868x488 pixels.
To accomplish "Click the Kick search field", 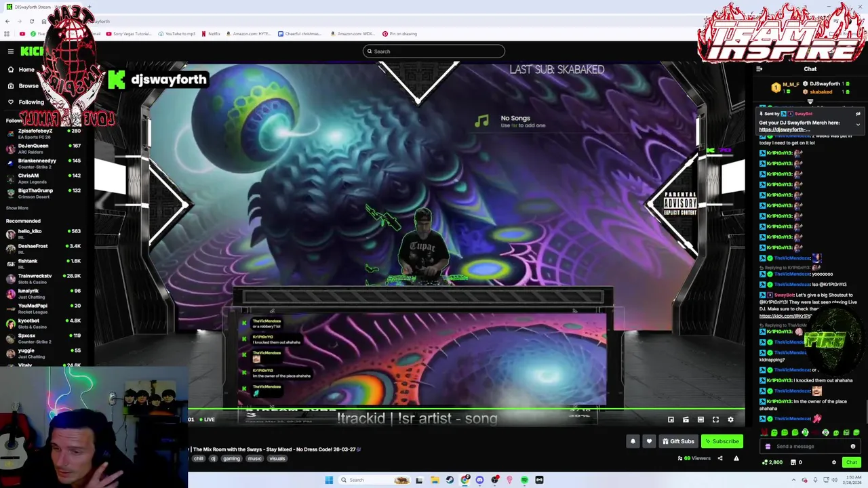I will point(434,52).
